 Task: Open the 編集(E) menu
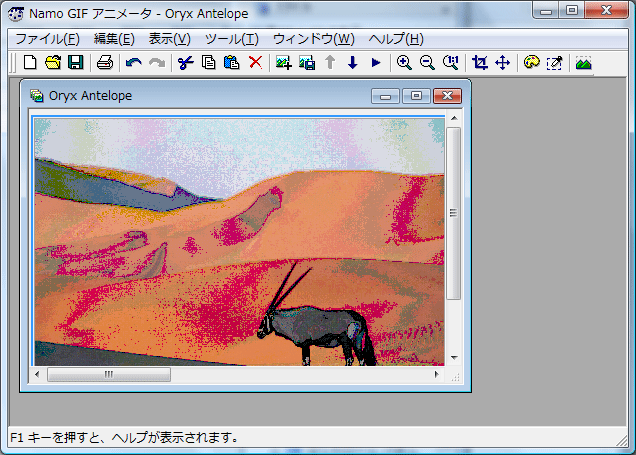[x=114, y=39]
